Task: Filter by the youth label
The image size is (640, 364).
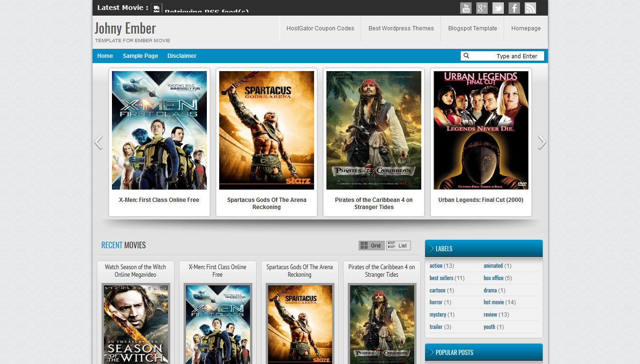Action: (489, 327)
